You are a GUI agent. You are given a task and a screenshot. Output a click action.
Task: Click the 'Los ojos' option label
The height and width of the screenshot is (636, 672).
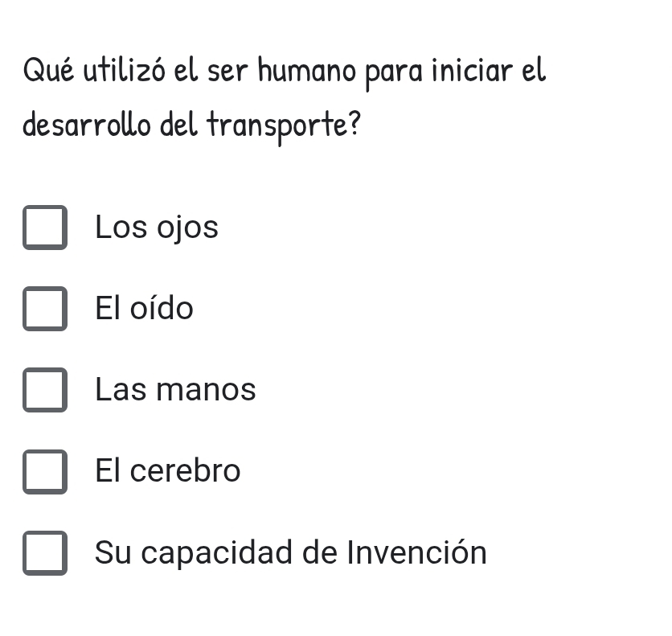pyautogui.click(x=157, y=228)
